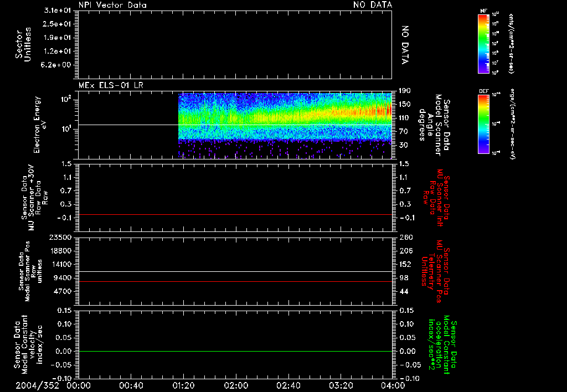Click the 'NF' label above the color bar

483,11
